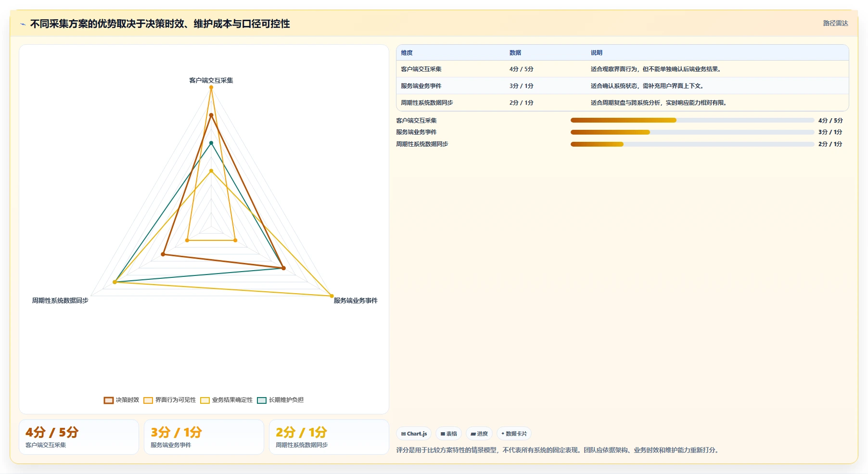Click the radar axis label 服务端业务事件
The width and height of the screenshot is (868, 474).
point(356,300)
